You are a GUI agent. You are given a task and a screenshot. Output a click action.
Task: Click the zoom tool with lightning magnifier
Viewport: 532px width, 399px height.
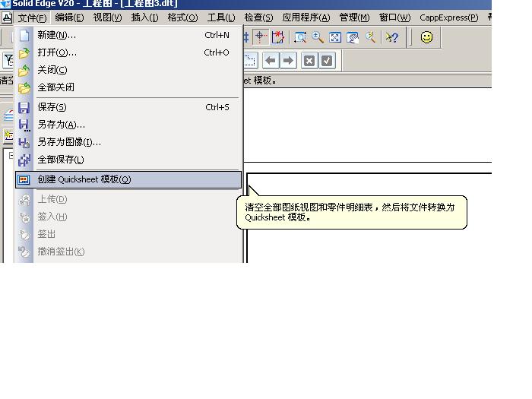(x=371, y=37)
